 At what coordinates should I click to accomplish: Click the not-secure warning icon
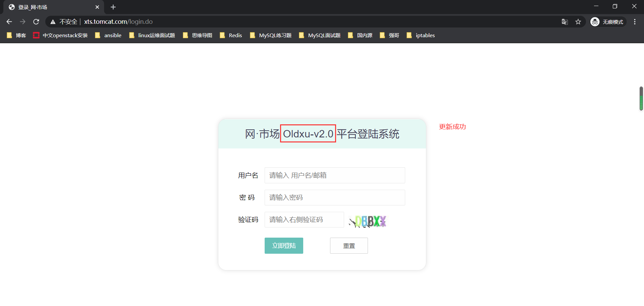coord(53,22)
